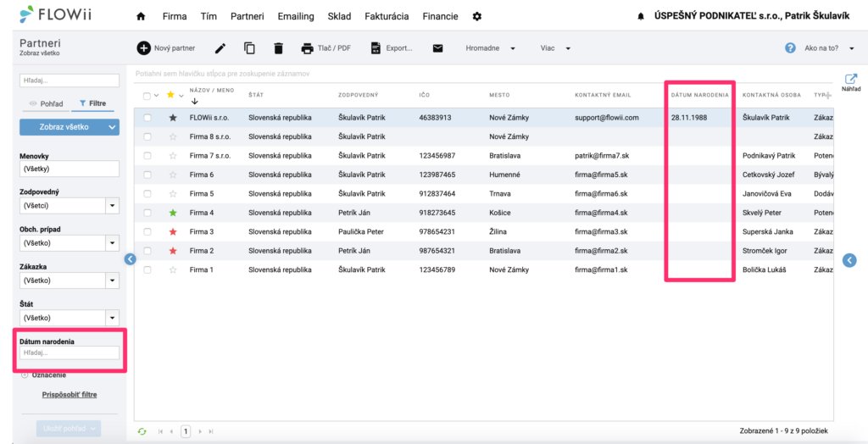Check the Firma 6 row checkbox
The image size is (868, 444).
pos(147,175)
